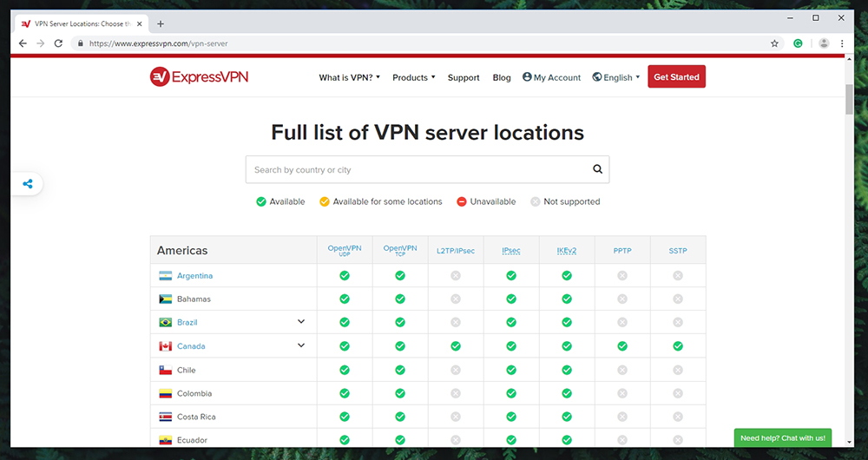Click the Search by country or city field
868x460 pixels.
pos(427,169)
